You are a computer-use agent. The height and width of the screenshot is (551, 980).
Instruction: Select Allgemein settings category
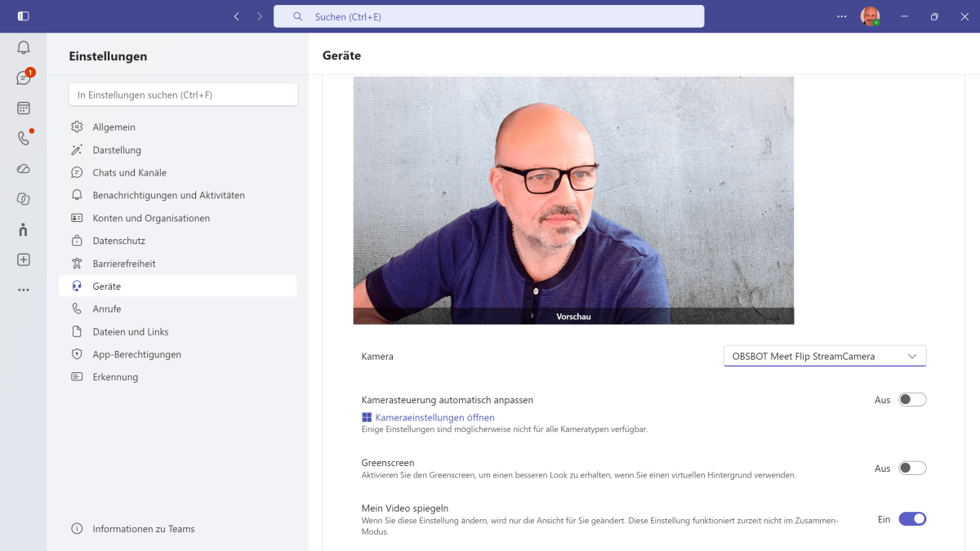(x=178, y=127)
